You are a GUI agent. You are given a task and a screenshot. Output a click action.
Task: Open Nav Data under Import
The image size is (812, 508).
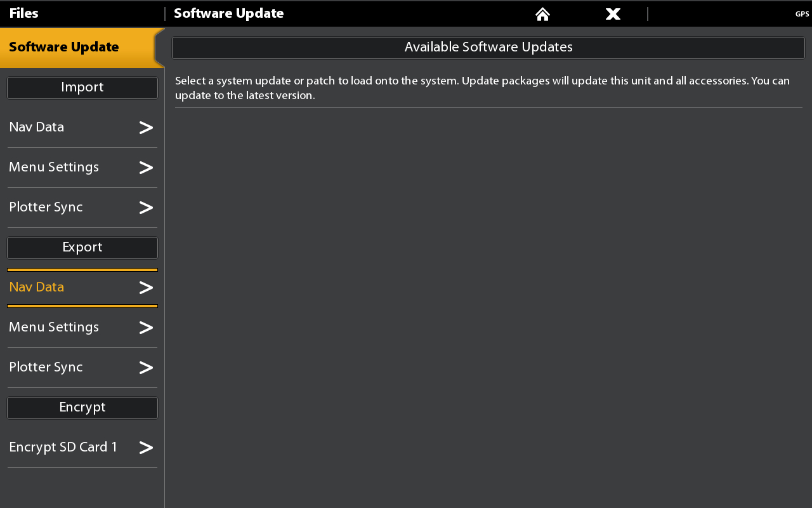[82, 128]
